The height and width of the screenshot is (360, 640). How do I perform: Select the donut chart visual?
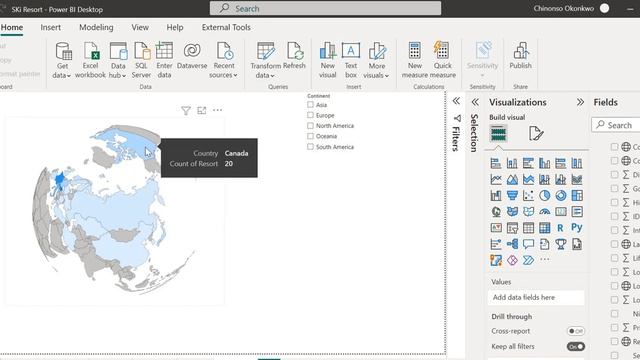tap(561, 196)
